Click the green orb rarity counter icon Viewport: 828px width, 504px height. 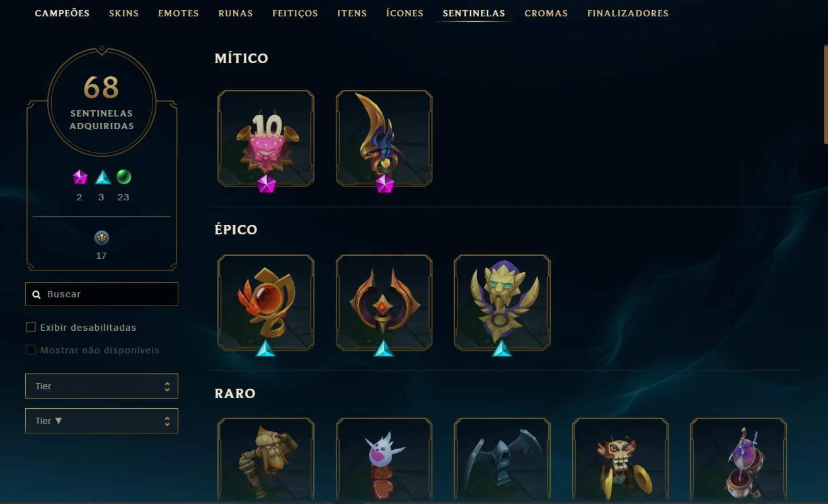124,178
